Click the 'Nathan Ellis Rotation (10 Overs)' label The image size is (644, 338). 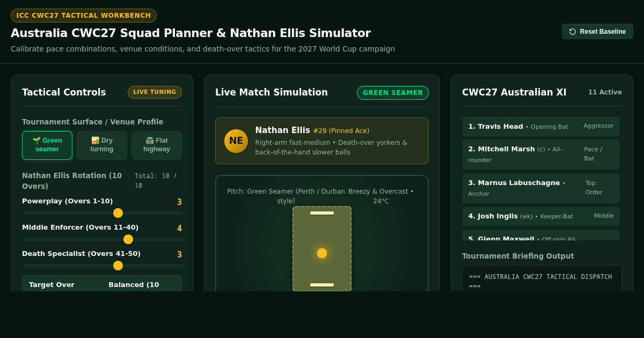pyautogui.click(x=72, y=181)
